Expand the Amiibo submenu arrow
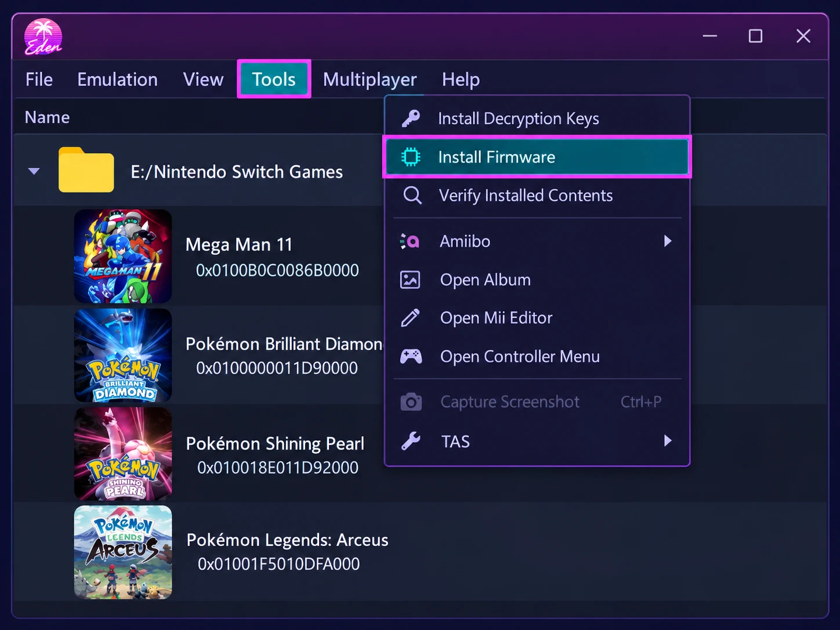This screenshot has height=630, width=840. [668, 241]
